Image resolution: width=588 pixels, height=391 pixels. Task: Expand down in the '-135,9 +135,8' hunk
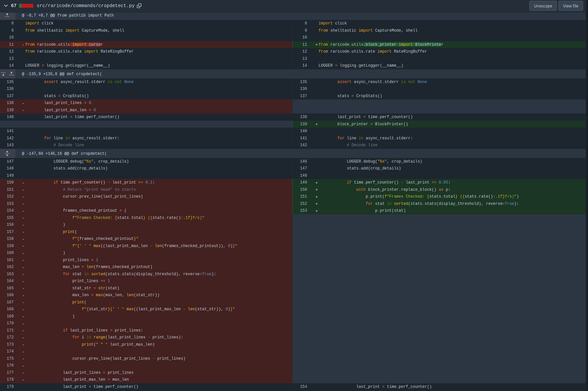[x=3, y=74]
